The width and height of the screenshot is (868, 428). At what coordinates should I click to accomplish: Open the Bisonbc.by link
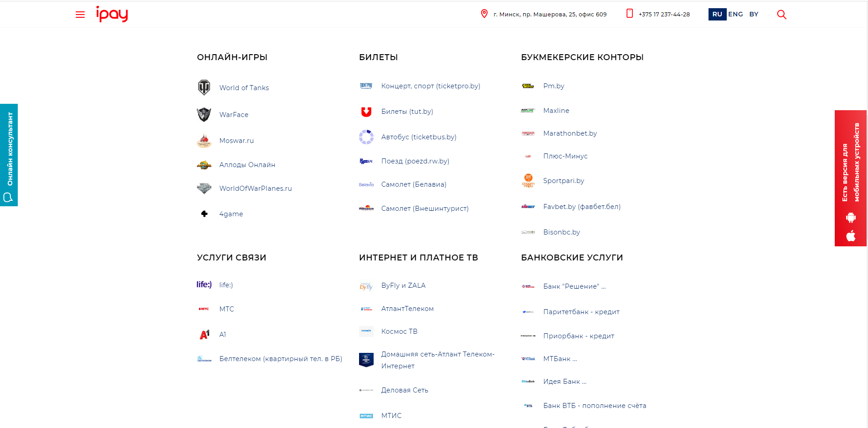(561, 232)
